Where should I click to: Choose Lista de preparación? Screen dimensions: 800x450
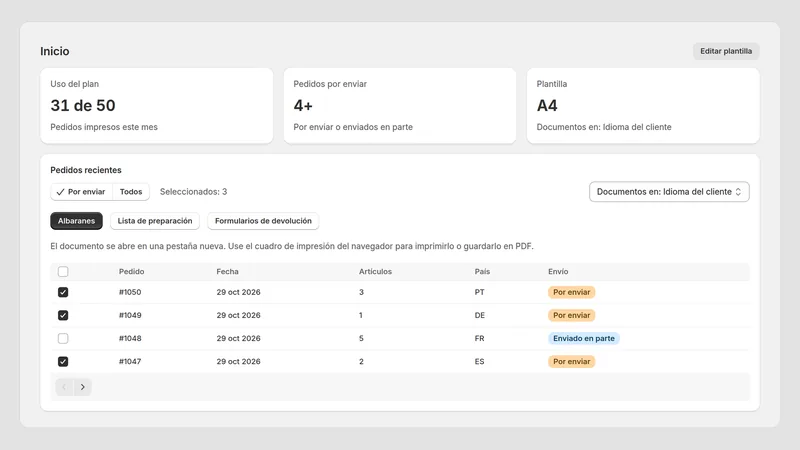coord(155,221)
